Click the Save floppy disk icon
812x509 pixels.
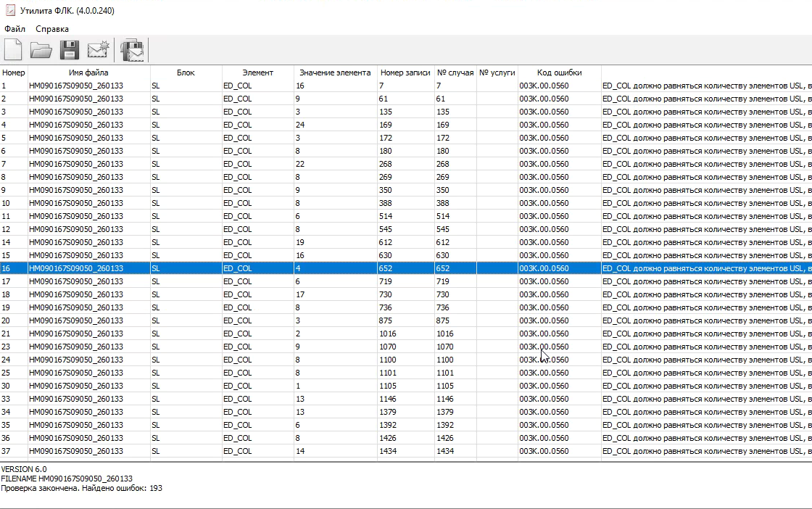[70, 50]
